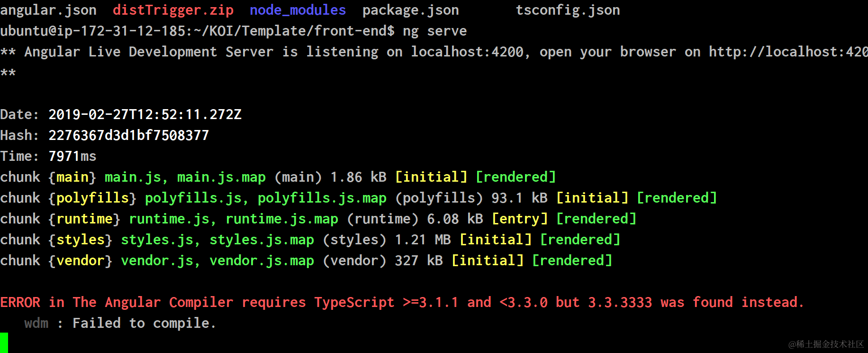Click the [entry] tag on runtime line
The image size is (868, 353).
point(520,219)
